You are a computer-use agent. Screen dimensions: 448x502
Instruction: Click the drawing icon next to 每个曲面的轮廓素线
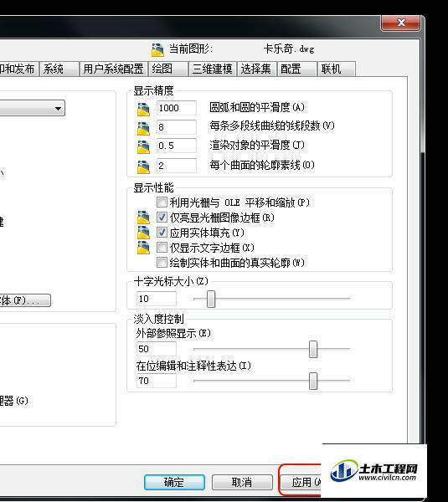[143, 166]
